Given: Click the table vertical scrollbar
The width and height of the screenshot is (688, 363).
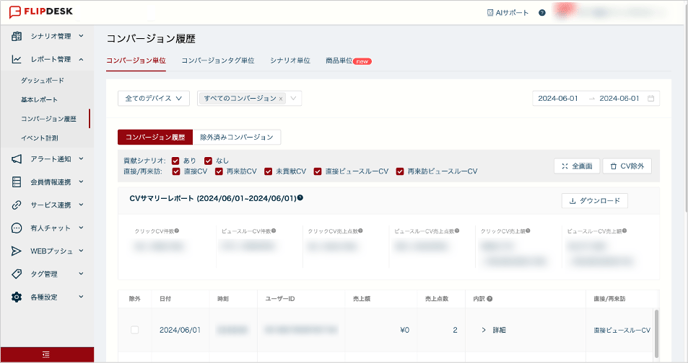Looking at the screenshot, I should (656, 334).
